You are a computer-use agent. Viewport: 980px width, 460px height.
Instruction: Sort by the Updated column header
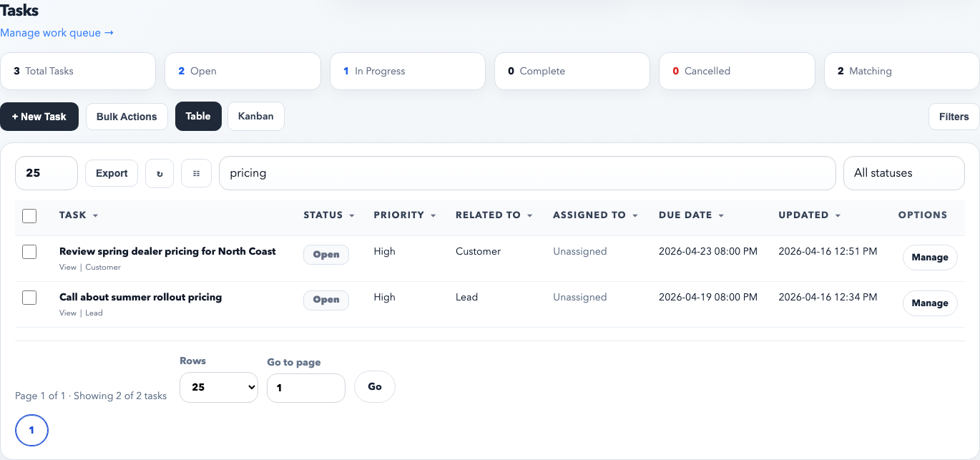point(810,215)
